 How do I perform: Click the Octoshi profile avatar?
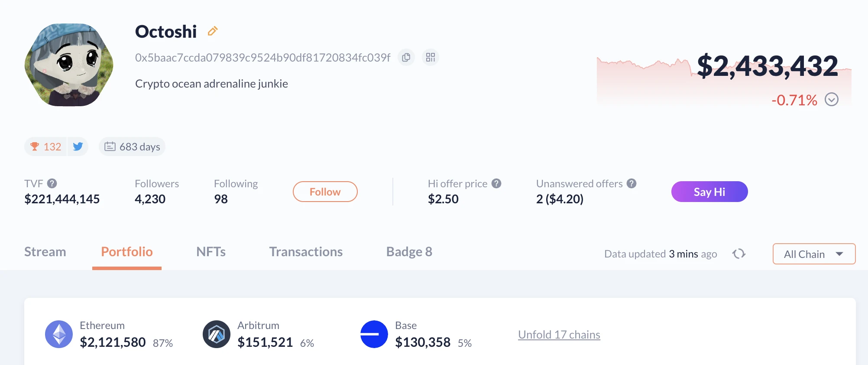tap(69, 65)
